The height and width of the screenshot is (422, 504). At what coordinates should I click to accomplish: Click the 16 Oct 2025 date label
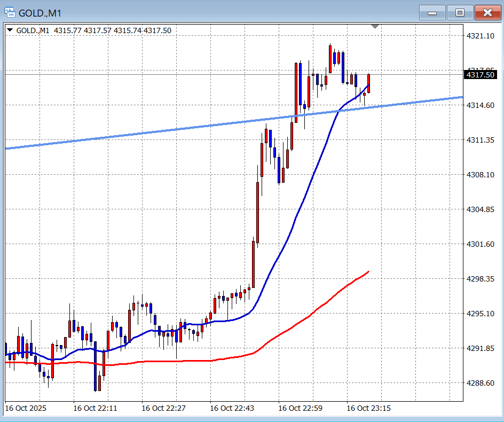pos(26,408)
